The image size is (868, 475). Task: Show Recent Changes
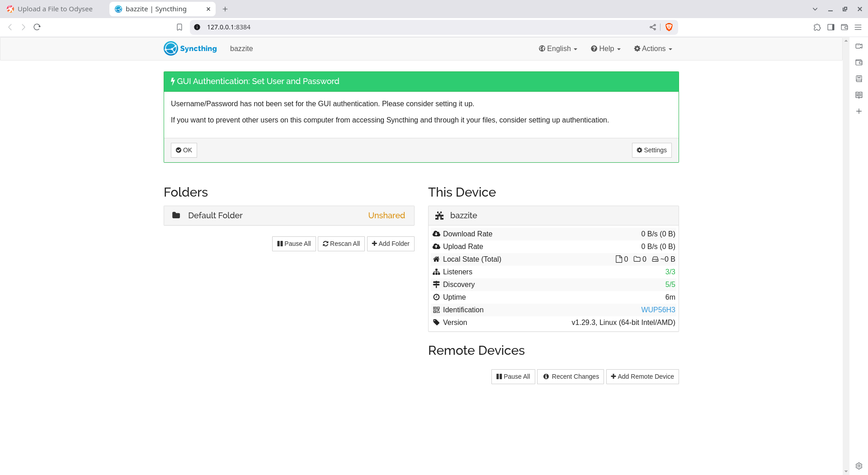[x=571, y=376]
